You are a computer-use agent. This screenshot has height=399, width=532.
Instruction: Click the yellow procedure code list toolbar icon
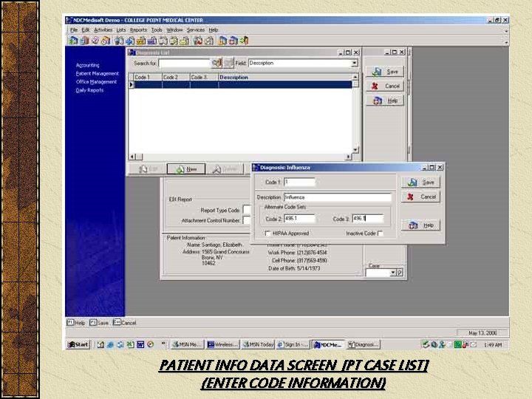pos(141,41)
